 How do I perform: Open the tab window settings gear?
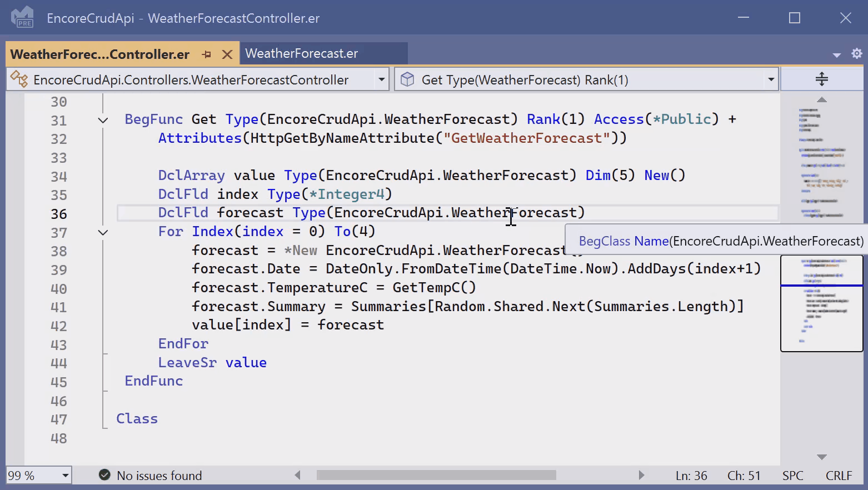pos(856,54)
